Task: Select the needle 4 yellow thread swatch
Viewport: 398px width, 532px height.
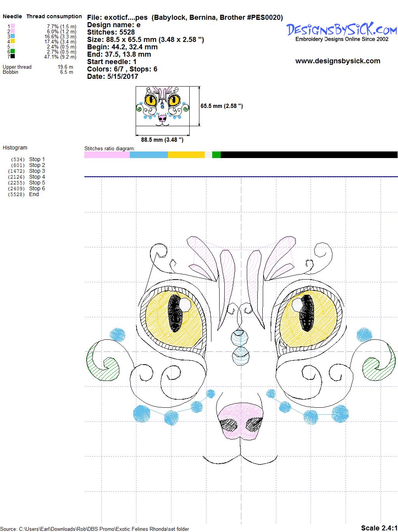Action: (13, 41)
